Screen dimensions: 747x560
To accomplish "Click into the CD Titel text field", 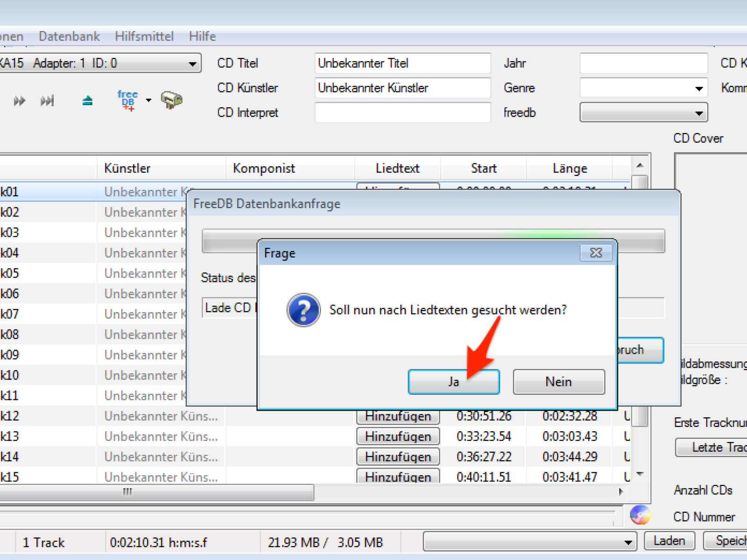I will pyautogui.click(x=402, y=63).
